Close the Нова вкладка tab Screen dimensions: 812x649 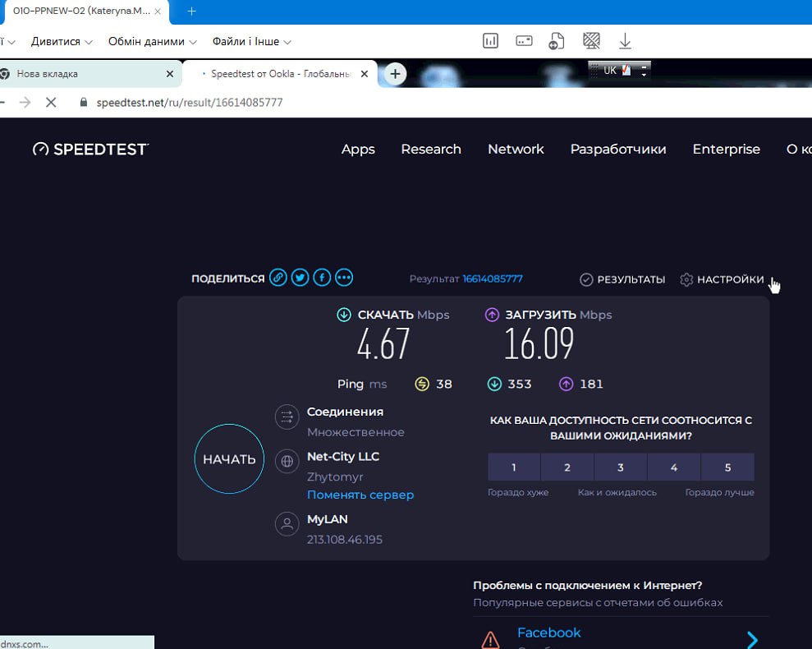tap(170, 74)
